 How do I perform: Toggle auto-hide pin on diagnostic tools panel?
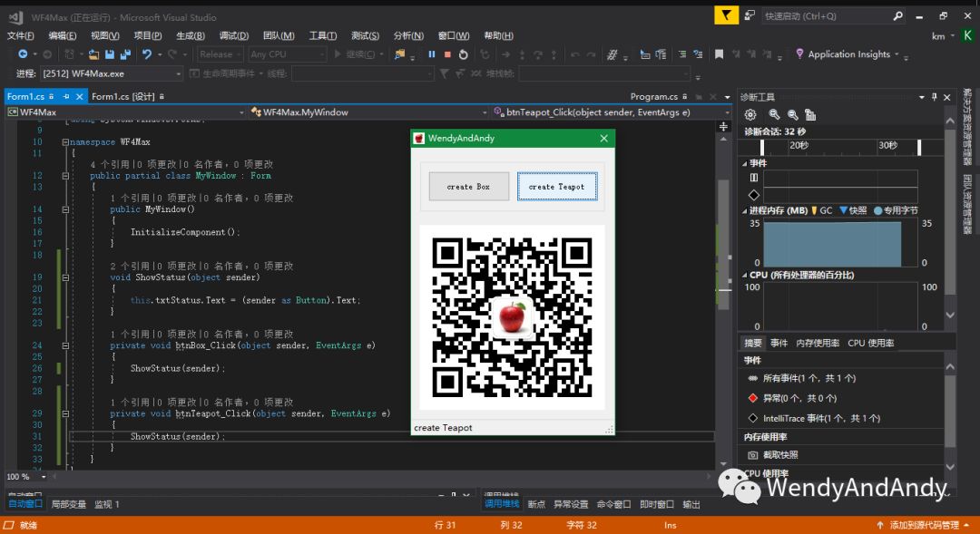pos(935,97)
